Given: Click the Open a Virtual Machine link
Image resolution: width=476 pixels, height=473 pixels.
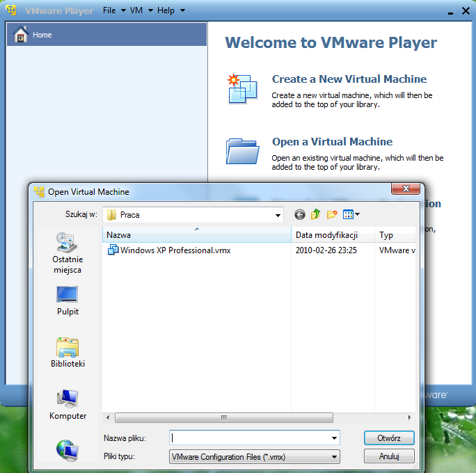Looking at the screenshot, I should (332, 142).
